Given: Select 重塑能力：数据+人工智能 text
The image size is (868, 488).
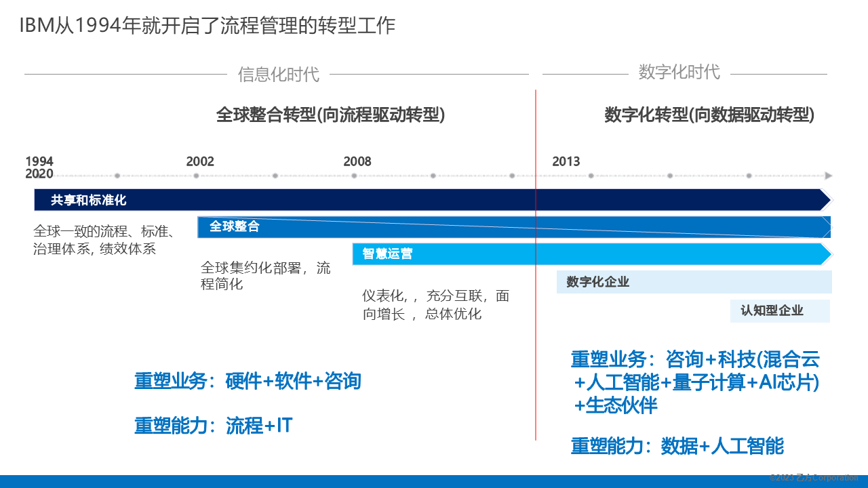Looking at the screenshot, I should pos(677,446).
